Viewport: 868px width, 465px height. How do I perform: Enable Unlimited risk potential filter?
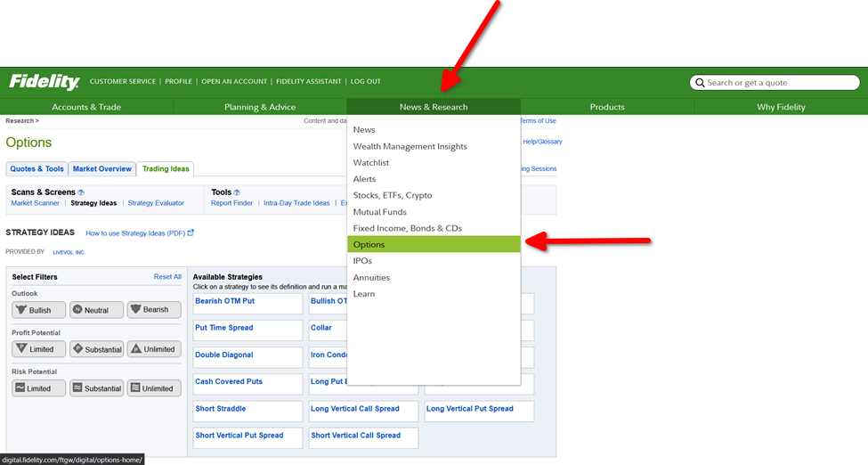click(154, 388)
